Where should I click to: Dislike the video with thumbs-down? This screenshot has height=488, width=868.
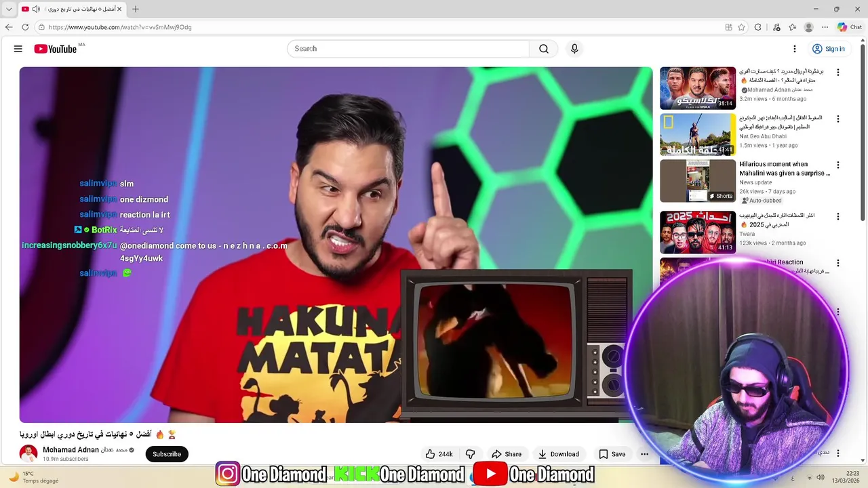(x=470, y=454)
